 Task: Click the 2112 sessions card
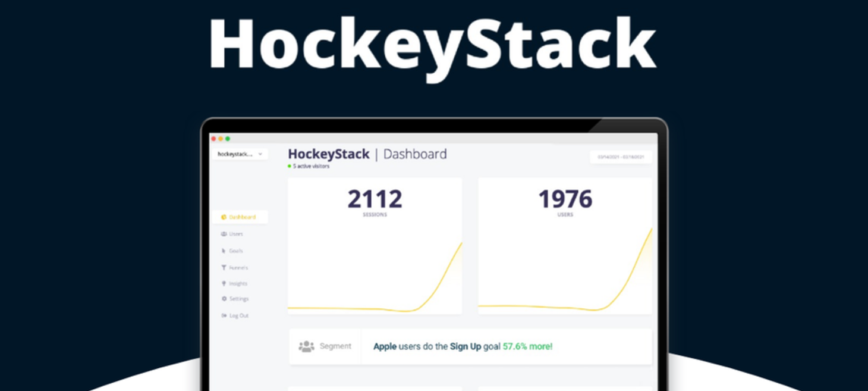click(375, 246)
